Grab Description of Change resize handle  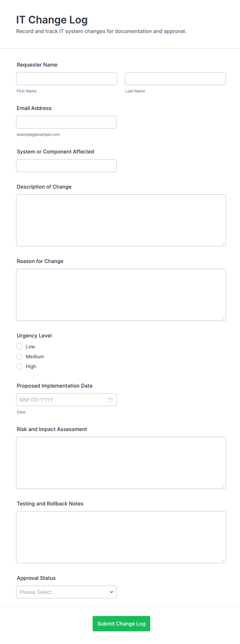tap(223, 243)
